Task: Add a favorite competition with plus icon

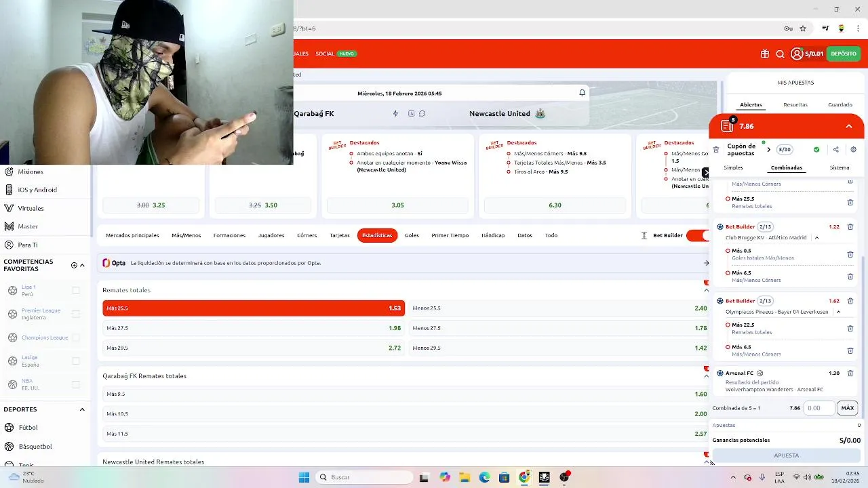Action: tap(74, 265)
